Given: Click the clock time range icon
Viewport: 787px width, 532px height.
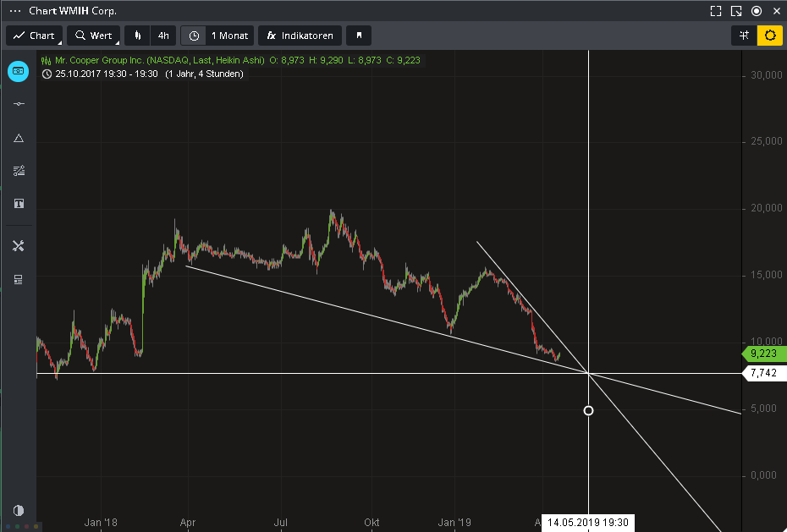Looking at the screenshot, I should [194, 36].
